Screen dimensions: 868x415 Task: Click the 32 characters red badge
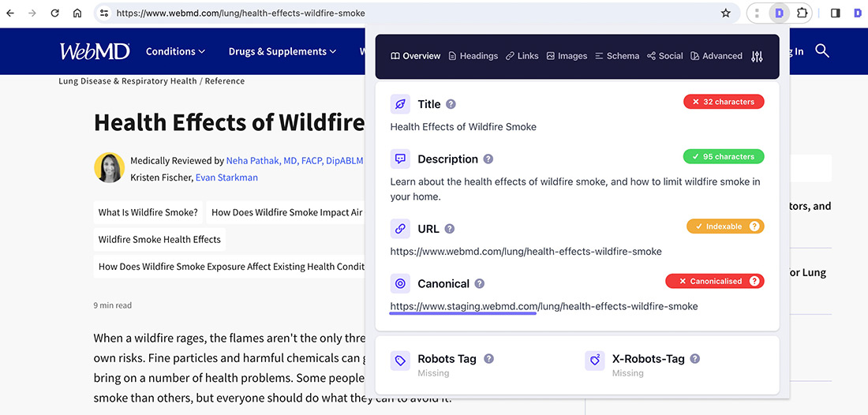coord(724,102)
